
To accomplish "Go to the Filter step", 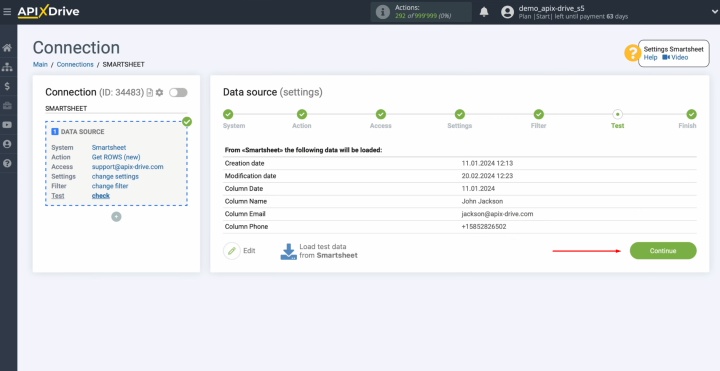I will [539, 114].
